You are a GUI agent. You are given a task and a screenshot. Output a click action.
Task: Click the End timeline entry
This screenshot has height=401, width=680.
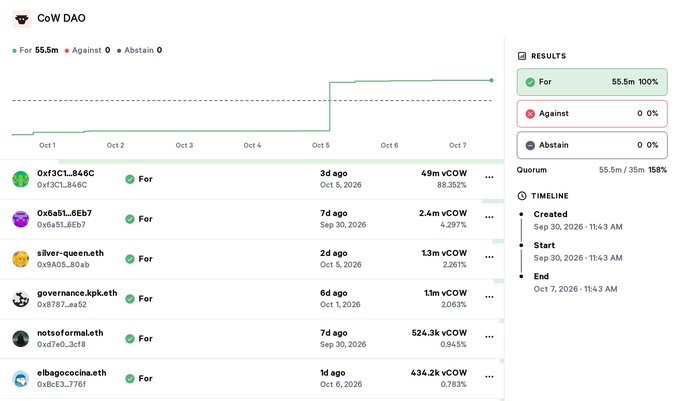(575, 283)
